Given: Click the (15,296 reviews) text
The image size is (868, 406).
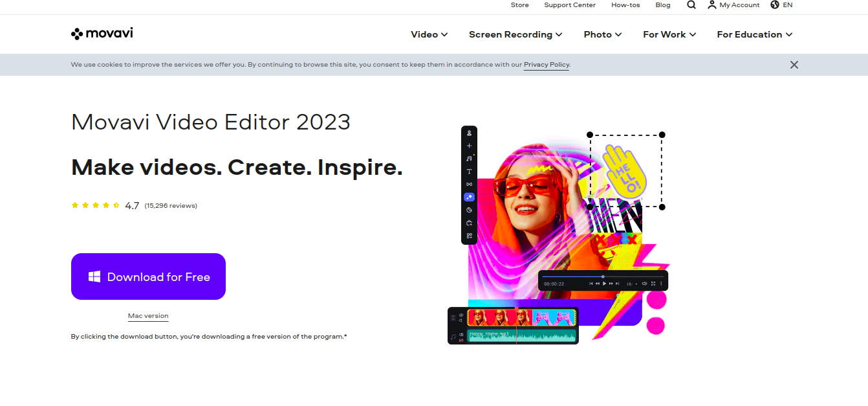Looking at the screenshot, I should coord(171,206).
